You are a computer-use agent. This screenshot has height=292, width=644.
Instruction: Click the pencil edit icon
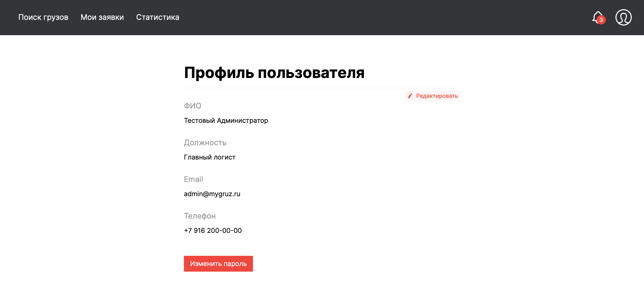410,96
